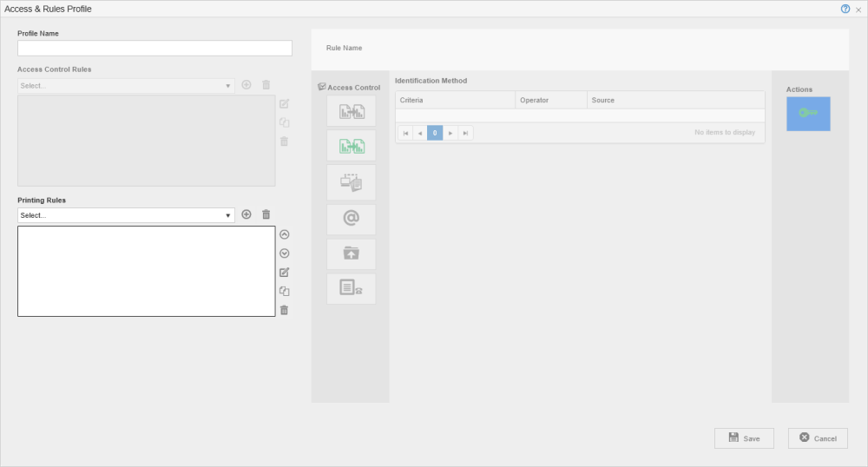This screenshot has height=467, width=868.
Task: Click the Access Control Rules list box
Action: point(146,141)
